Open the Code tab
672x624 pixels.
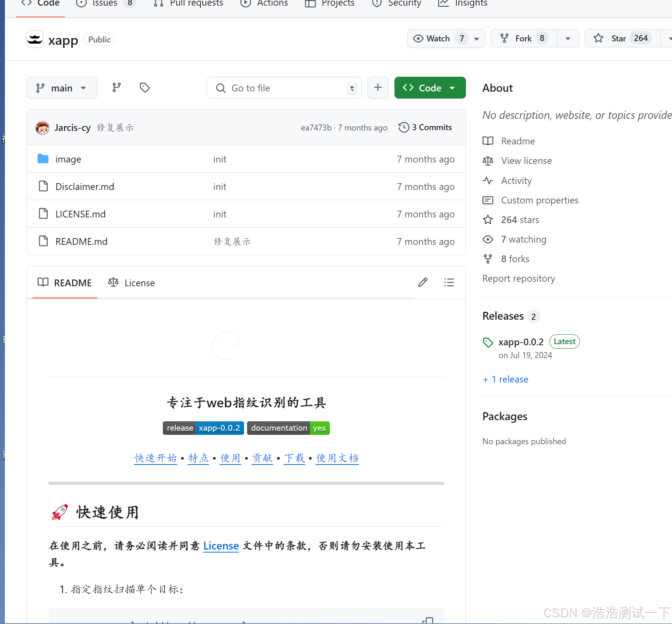pos(40,4)
